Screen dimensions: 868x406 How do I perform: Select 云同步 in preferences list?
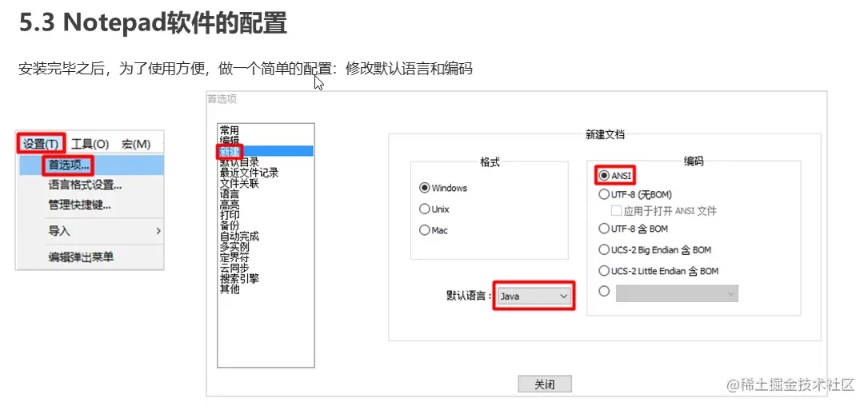point(234,268)
